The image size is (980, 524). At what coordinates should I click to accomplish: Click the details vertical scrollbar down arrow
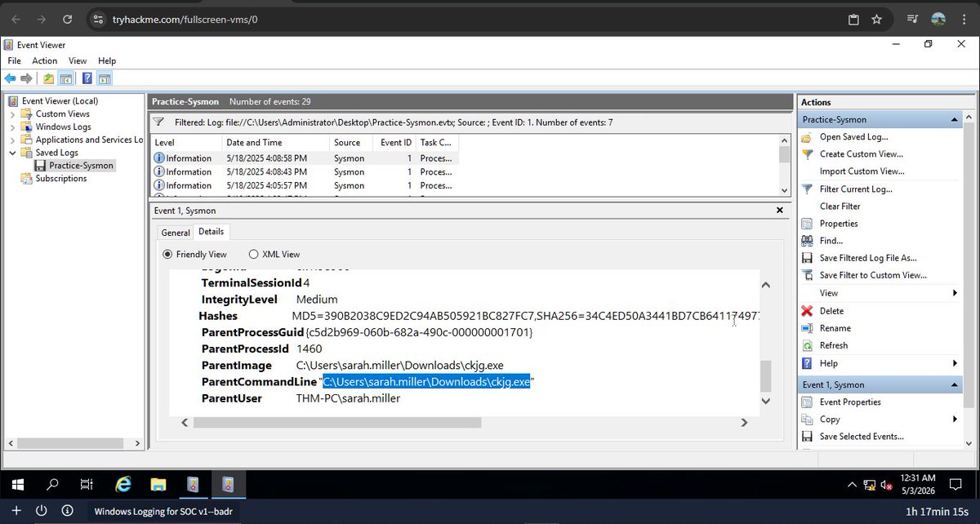(x=765, y=401)
